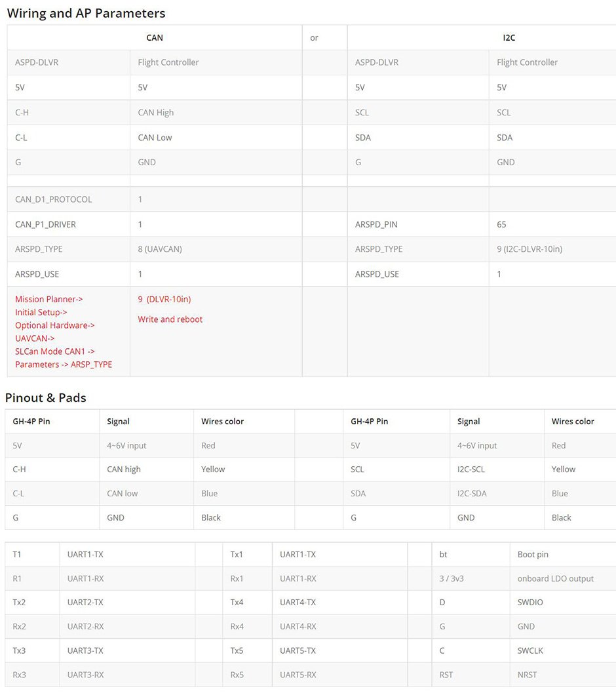Click the red '9 (DLVR-10in)' text
The height and width of the screenshot is (697, 616).
[164, 299]
